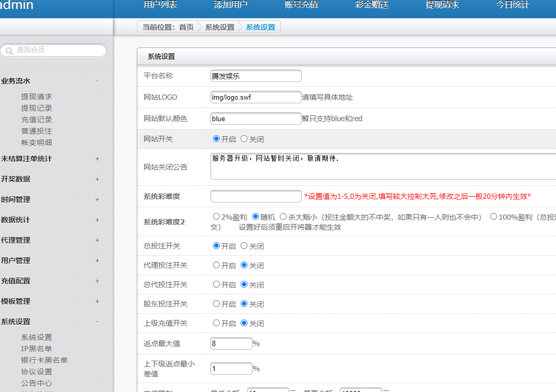Click the 上下级返点最小差值 input

point(231,369)
